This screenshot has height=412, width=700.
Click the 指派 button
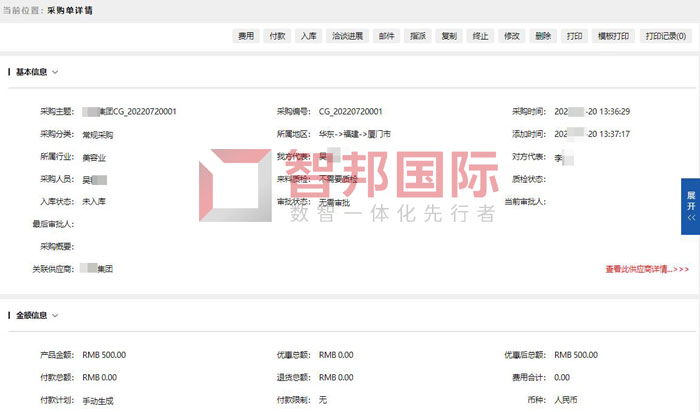(418, 36)
